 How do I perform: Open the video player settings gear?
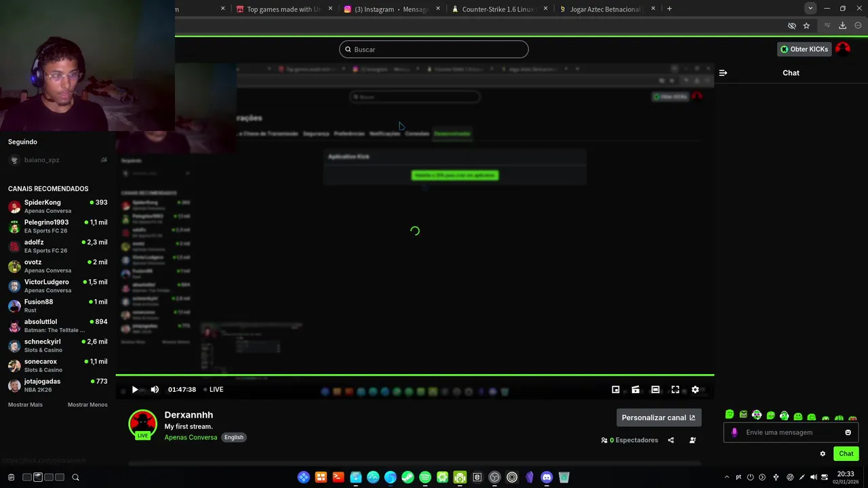(x=695, y=390)
